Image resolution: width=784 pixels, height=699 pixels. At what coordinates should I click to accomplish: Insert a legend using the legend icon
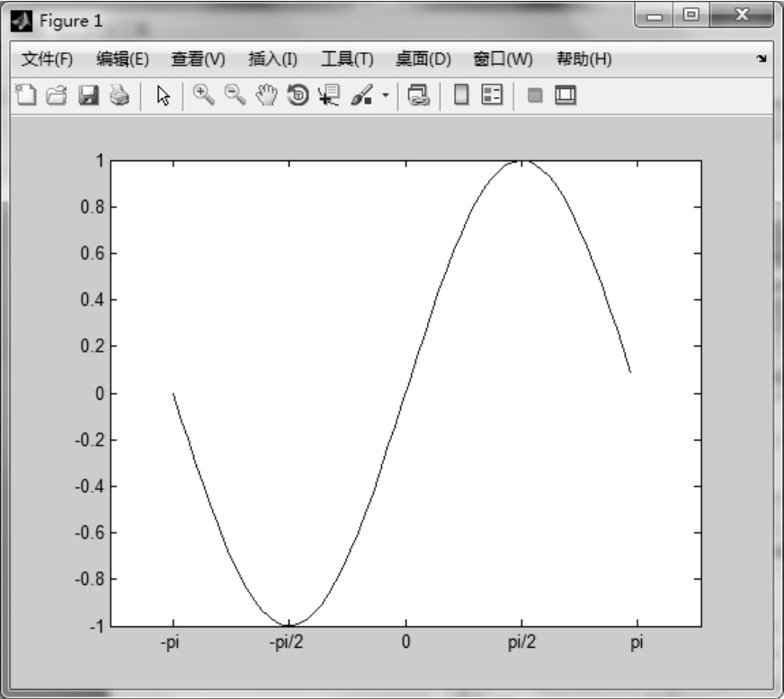[491, 95]
